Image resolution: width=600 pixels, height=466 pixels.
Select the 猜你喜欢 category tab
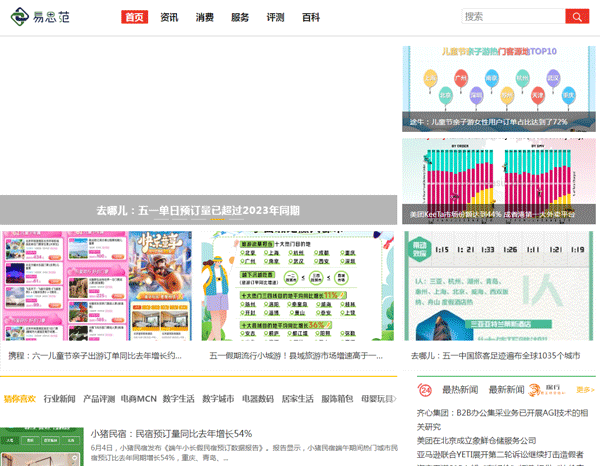20,399
